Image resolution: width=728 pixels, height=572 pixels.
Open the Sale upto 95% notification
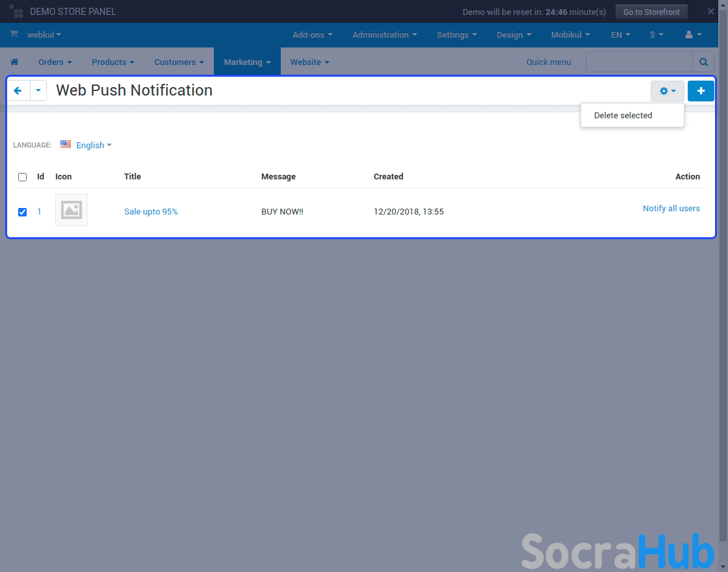[151, 212]
